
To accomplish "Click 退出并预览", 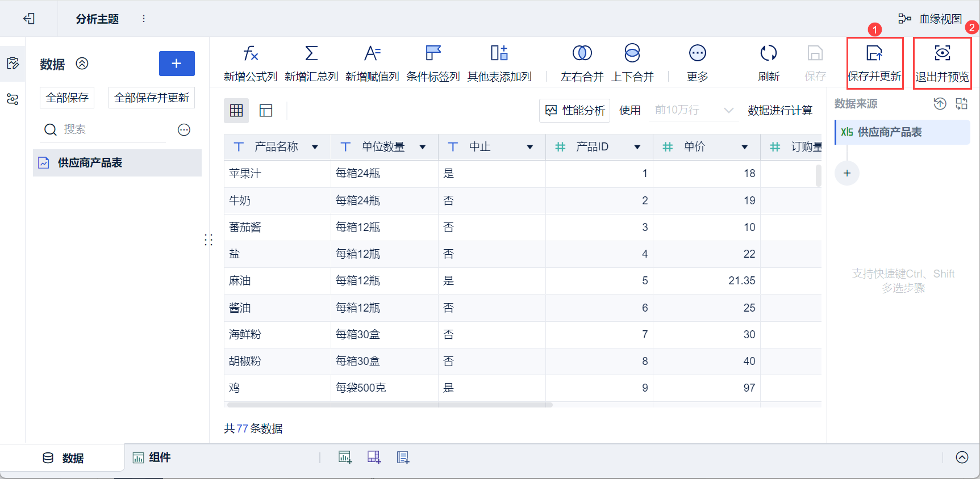I will 942,64.
